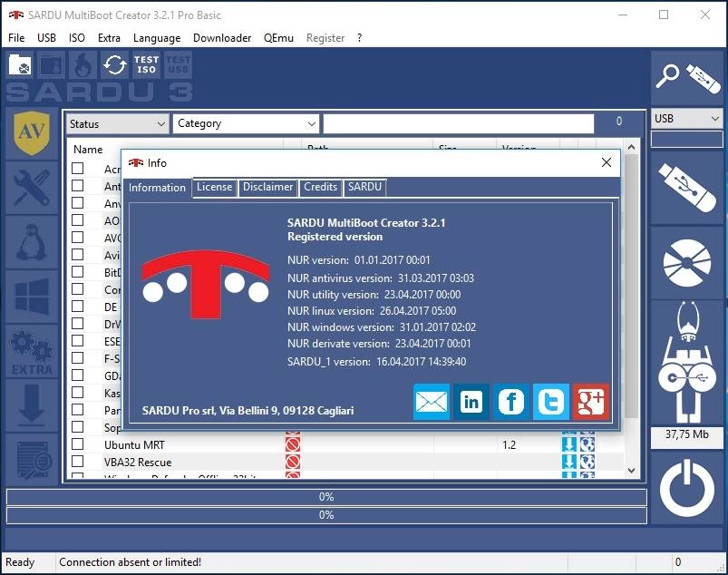Open the USB device dropdown
Image resolution: width=728 pixels, height=575 pixels.
[686, 119]
